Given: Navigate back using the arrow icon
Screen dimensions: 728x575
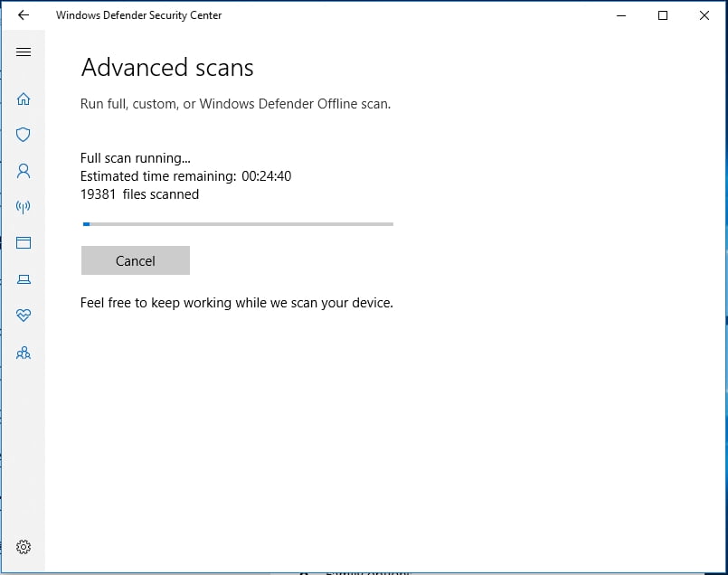Looking at the screenshot, I should 23,15.
